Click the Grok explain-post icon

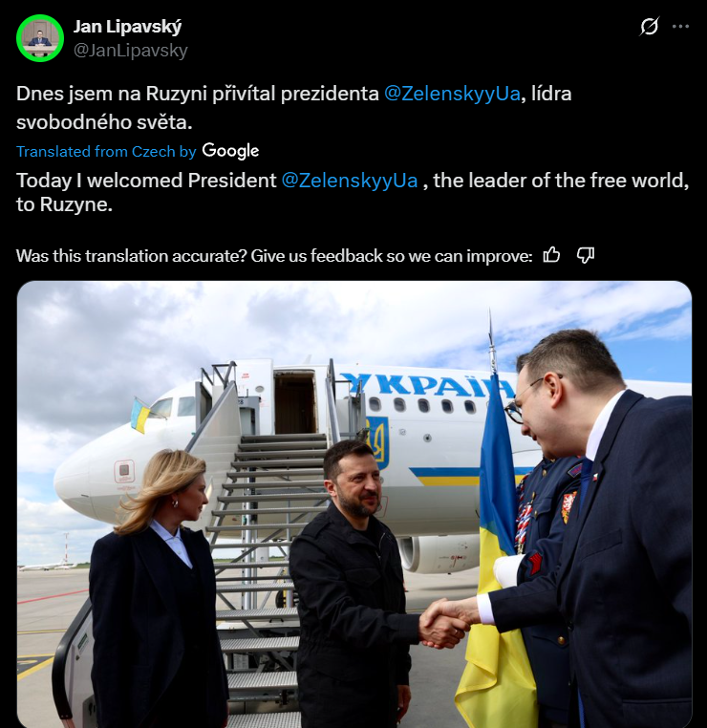649,27
